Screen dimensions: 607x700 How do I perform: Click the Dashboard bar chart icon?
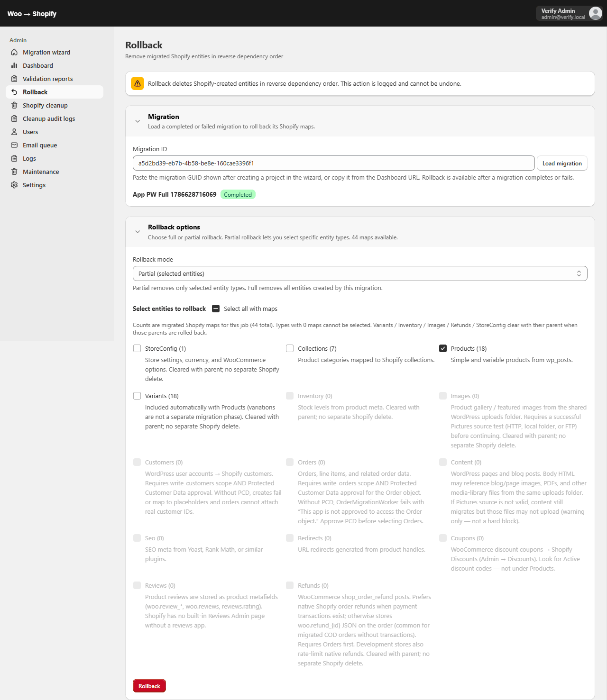click(14, 65)
